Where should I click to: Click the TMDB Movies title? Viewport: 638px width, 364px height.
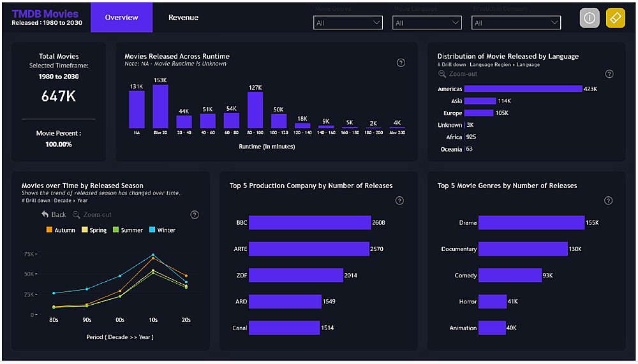tap(45, 13)
